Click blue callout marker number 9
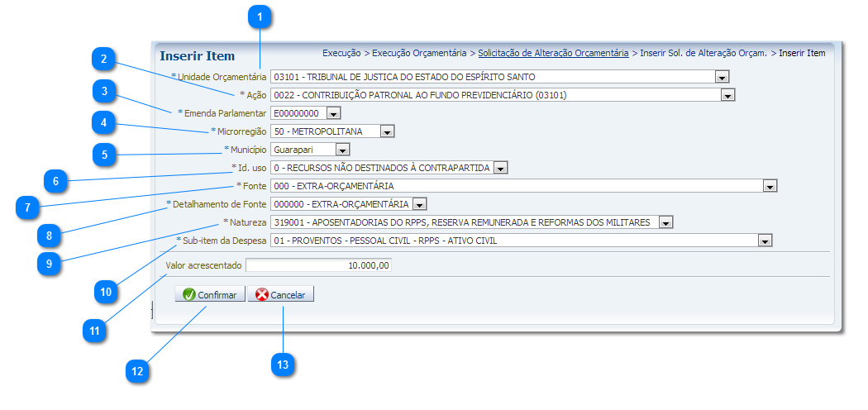Screen dimensions: 868x410 [49, 263]
